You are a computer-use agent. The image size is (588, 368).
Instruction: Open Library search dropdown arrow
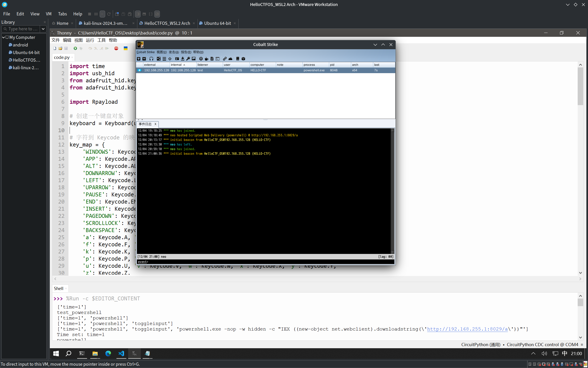coord(43,29)
